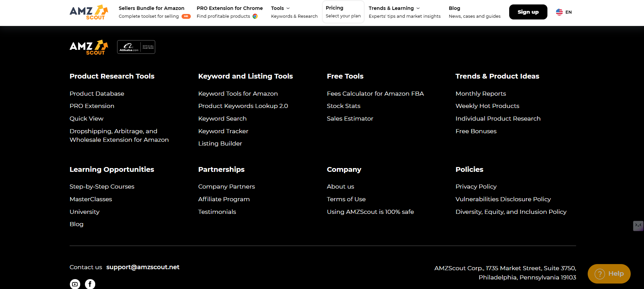
Task: Open MasterClasses link
Action: pyautogui.click(x=91, y=199)
